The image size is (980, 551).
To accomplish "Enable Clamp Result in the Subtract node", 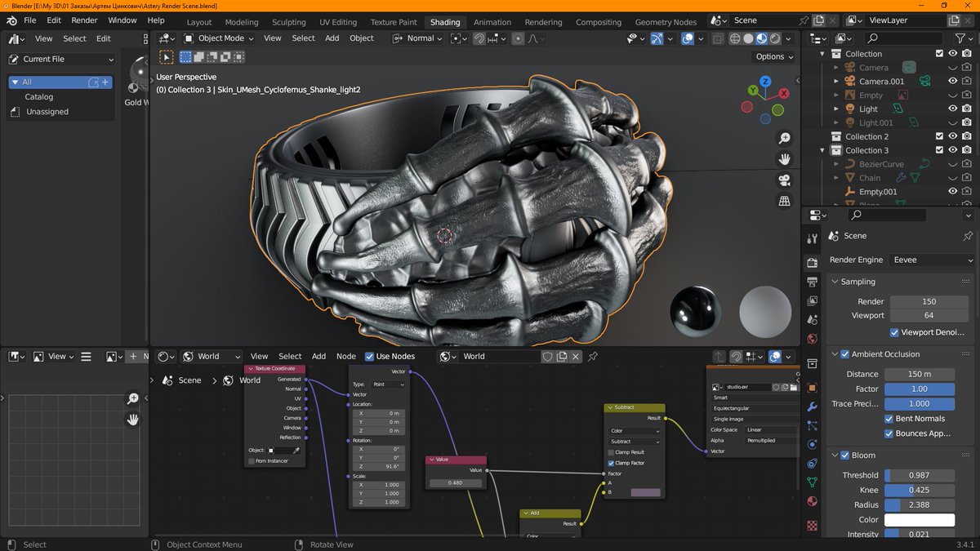I will coord(612,452).
